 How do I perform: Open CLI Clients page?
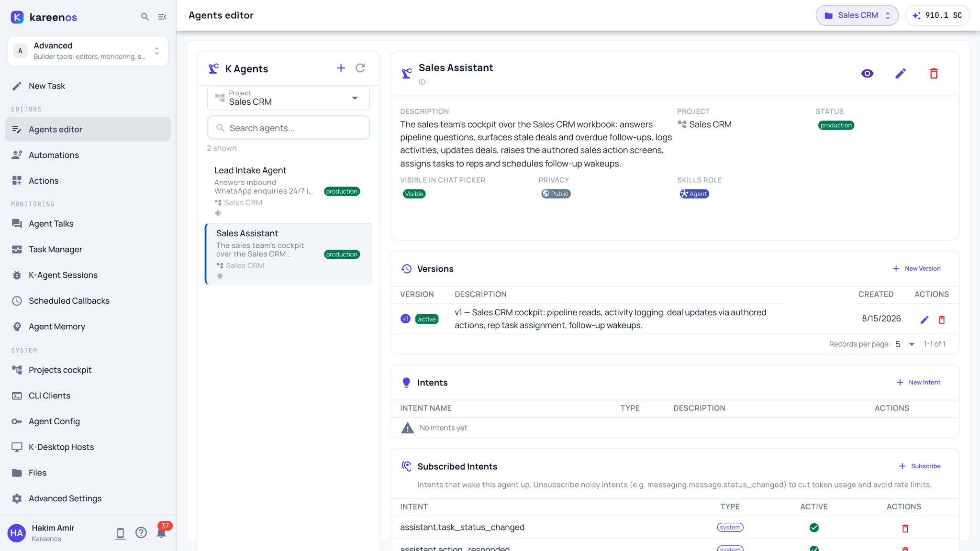88,396
